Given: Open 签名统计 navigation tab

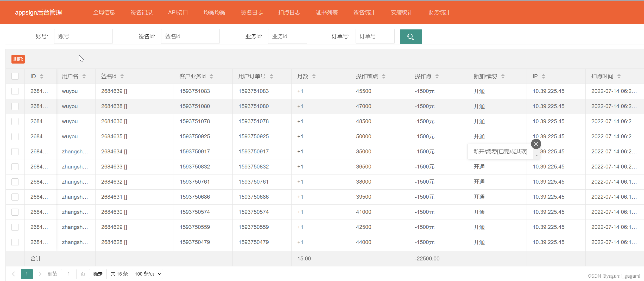Looking at the screenshot, I should (x=364, y=12).
